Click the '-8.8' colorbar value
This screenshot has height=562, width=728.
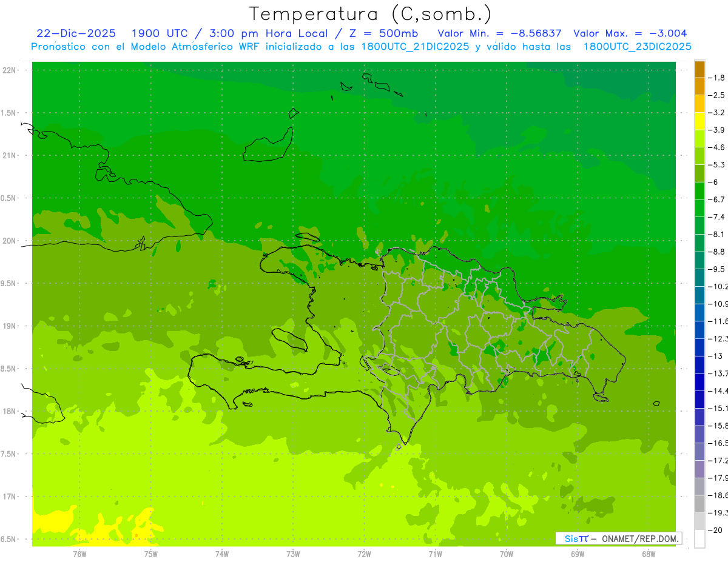pyautogui.click(x=716, y=252)
